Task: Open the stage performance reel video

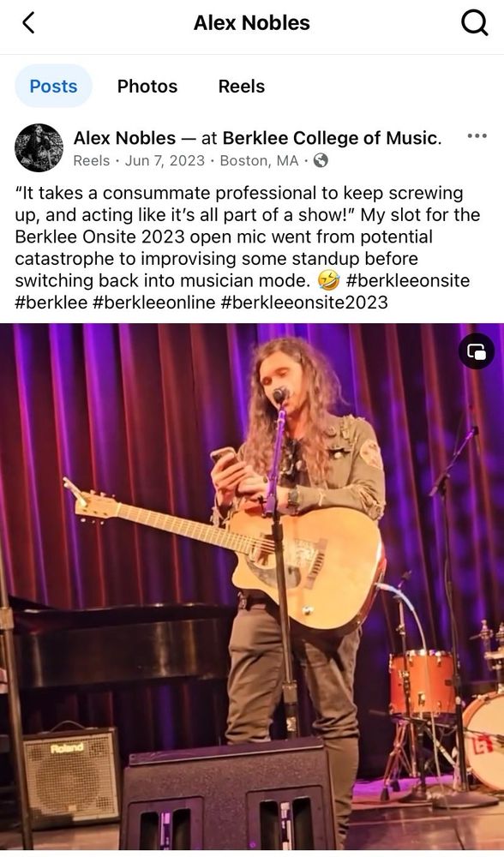Action: click(252, 586)
